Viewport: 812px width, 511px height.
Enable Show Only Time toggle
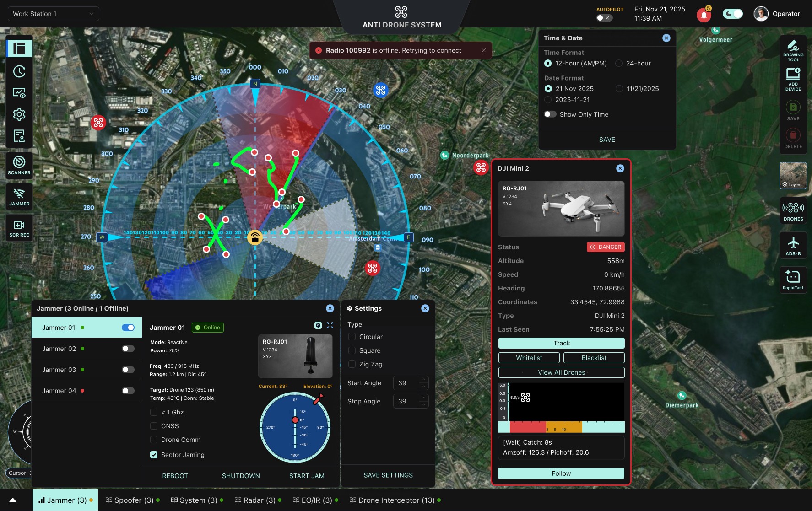tap(550, 114)
